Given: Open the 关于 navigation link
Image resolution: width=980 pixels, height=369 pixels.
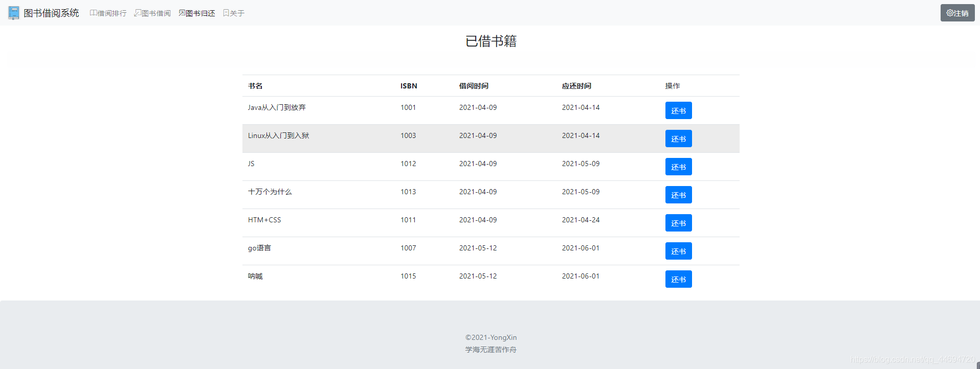Looking at the screenshot, I should tap(237, 13).
